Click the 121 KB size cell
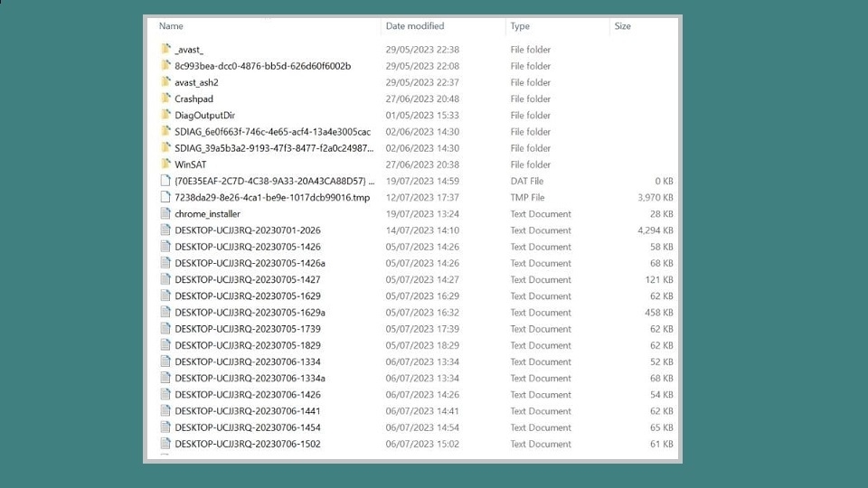The image size is (868, 488). tap(659, 279)
